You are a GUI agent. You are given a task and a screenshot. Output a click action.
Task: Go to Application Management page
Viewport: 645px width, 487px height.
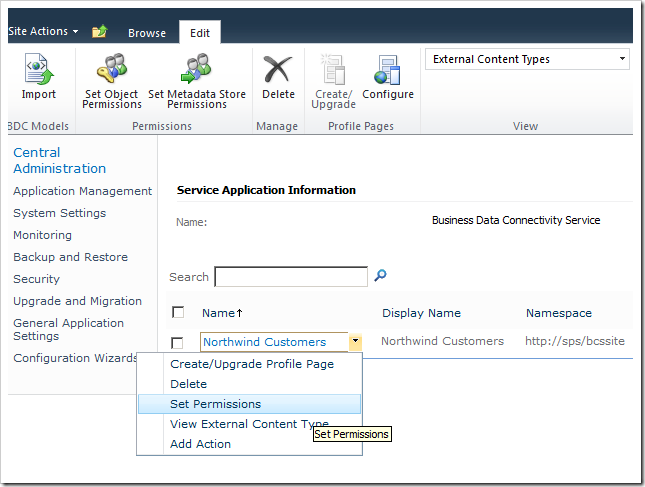click(x=82, y=191)
